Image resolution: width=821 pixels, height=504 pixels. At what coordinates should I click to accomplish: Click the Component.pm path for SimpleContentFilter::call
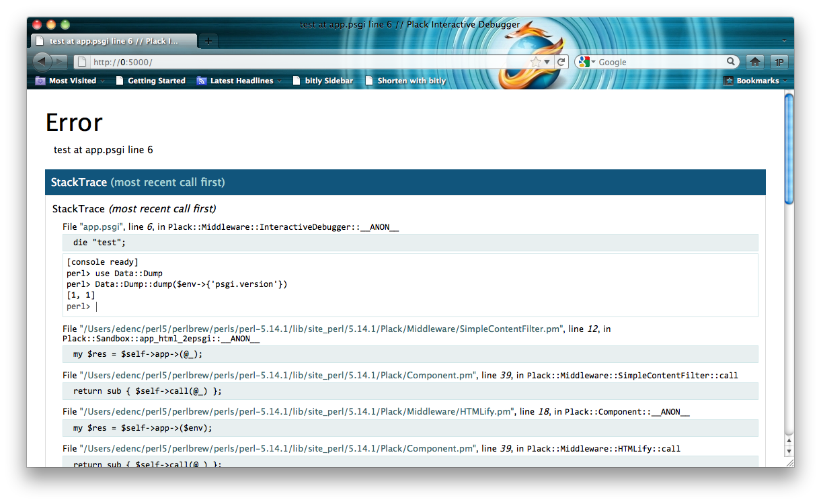279,375
